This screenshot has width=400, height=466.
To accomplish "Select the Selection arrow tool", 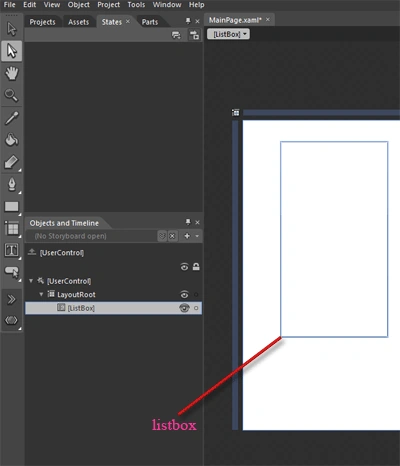I will 12,29.
